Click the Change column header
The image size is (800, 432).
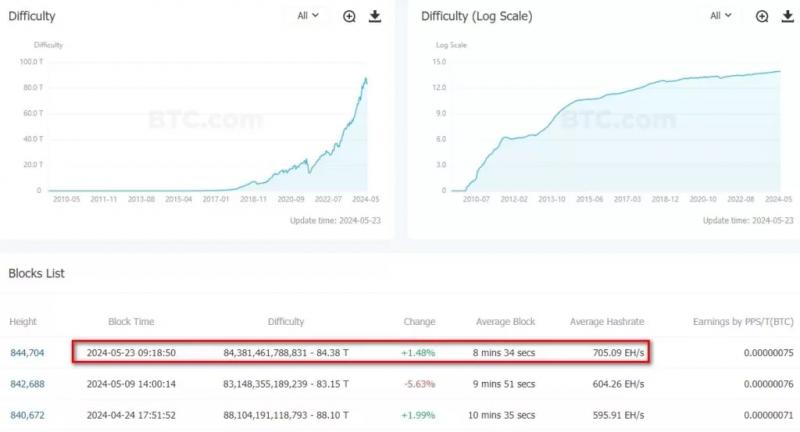click(419, 321)
